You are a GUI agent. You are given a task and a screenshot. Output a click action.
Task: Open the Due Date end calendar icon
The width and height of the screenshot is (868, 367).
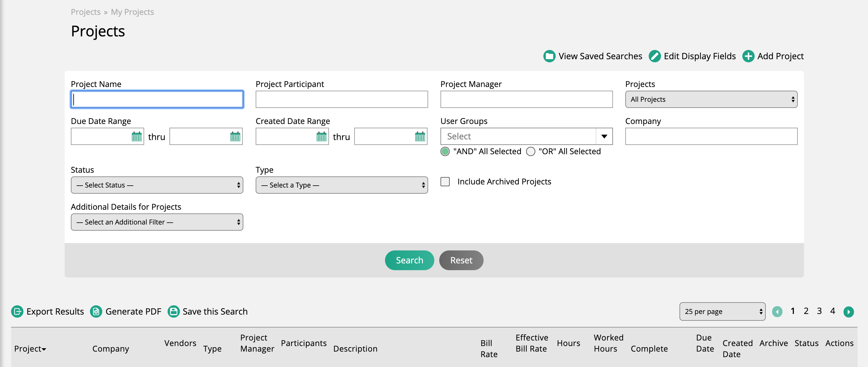click(x=235, y=137)
